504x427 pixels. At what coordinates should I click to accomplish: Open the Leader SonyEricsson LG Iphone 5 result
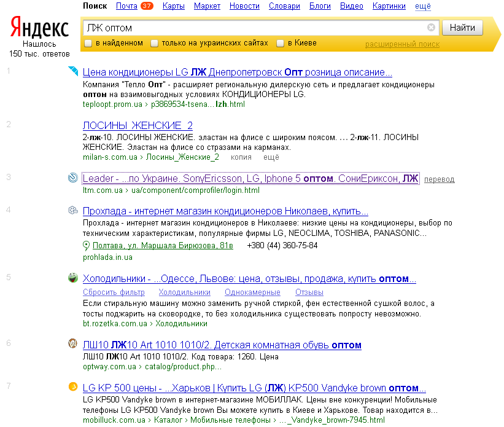point(250,178)
